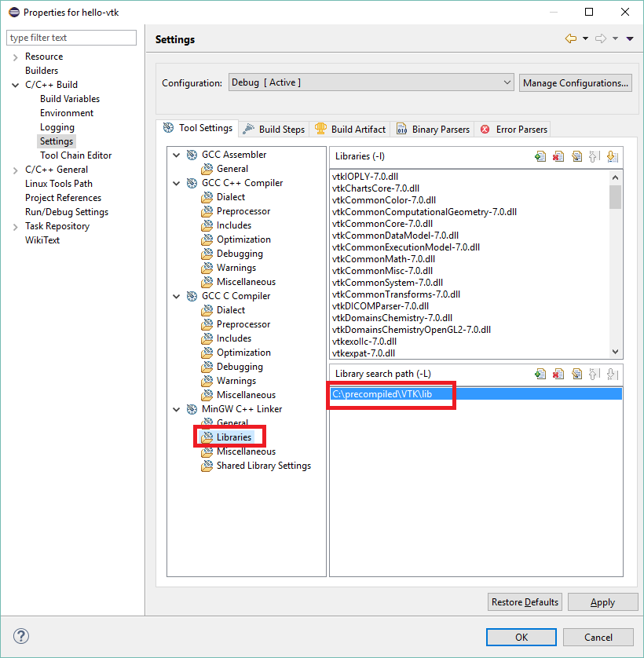Edit the selected library entry
644x658 pixels.
tap(578, 156)
